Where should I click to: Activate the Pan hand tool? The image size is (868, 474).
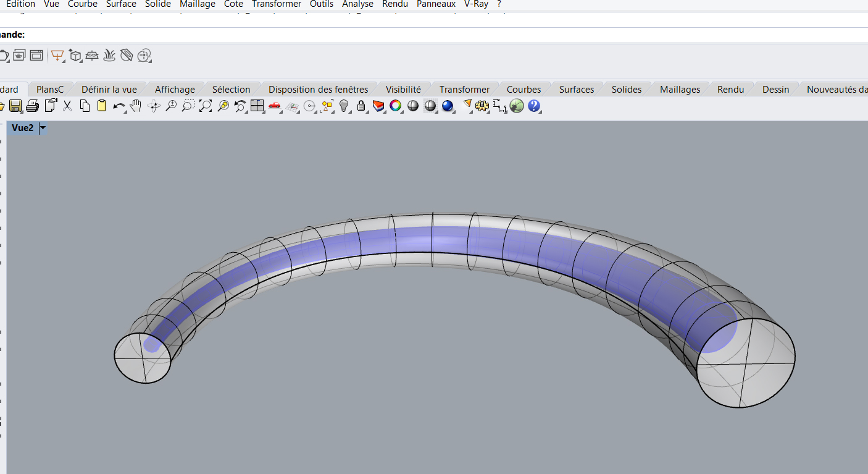click(x=136, y=106)
